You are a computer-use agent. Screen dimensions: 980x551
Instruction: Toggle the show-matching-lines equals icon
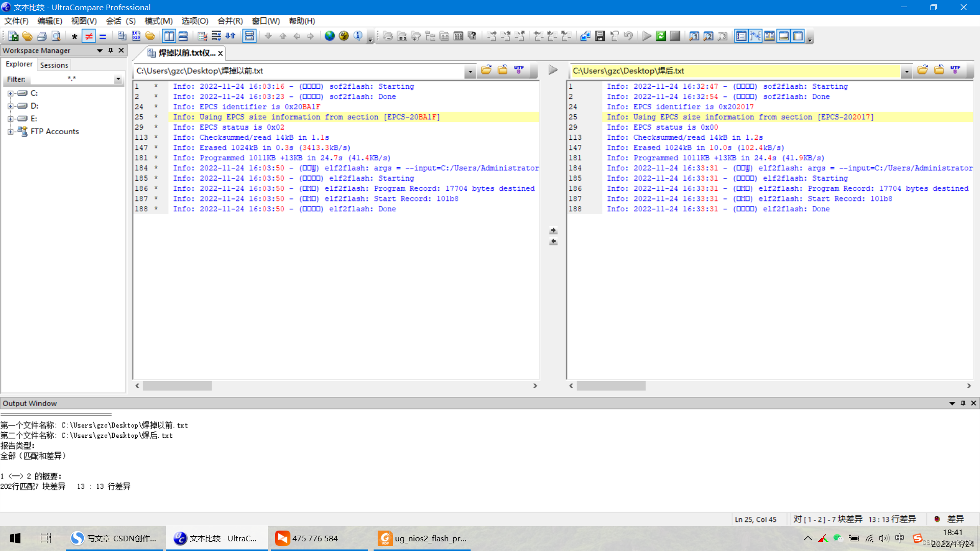102,36
